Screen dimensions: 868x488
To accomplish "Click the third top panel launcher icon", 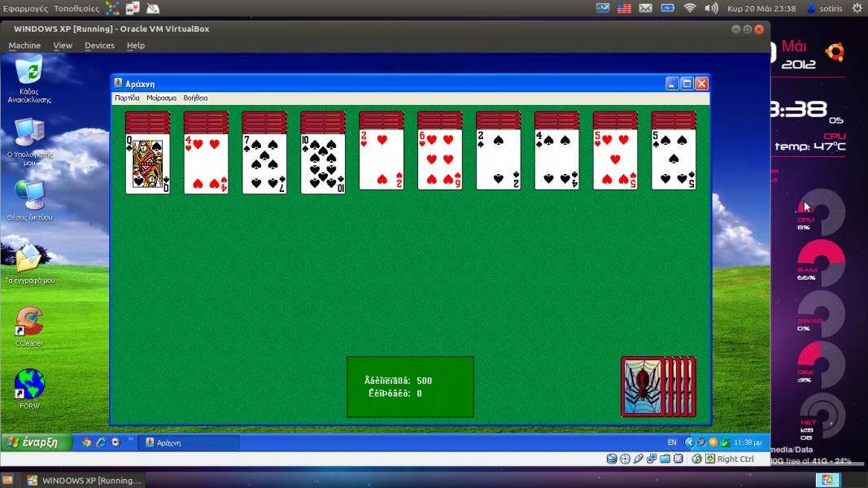I will (x=153, y=8).
